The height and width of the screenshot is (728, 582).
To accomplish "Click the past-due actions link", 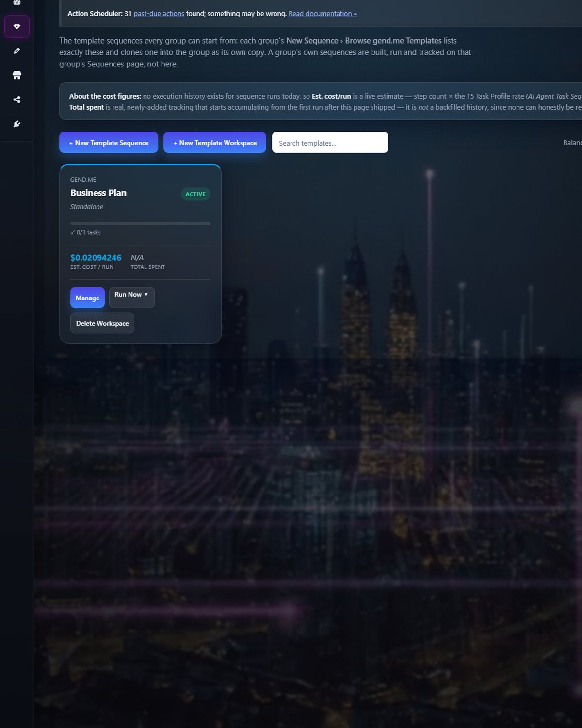I will [159, 14].
